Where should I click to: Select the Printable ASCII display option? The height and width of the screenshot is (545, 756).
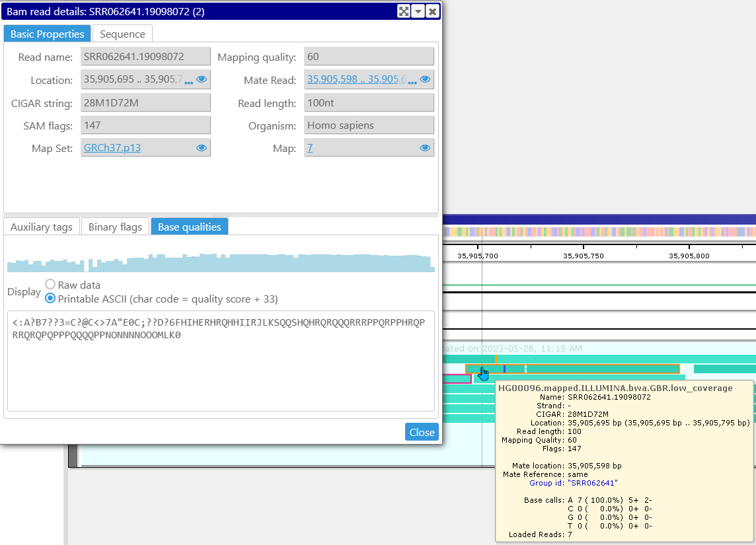[50, 299]
